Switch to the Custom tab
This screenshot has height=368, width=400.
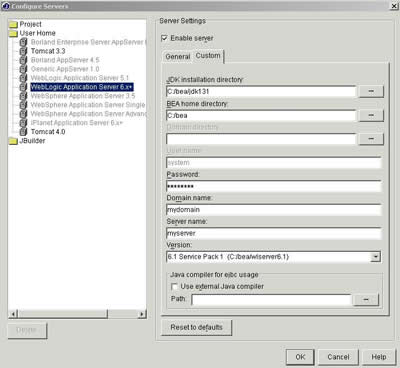coord(208,56)
